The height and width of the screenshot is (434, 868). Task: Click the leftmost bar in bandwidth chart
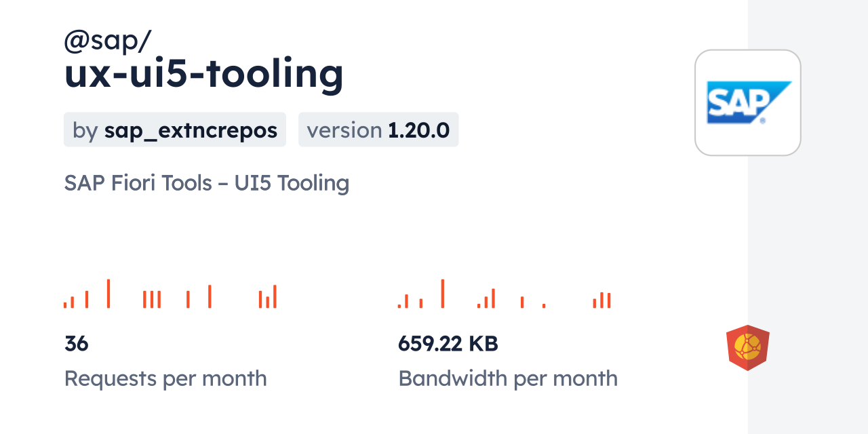399,307
